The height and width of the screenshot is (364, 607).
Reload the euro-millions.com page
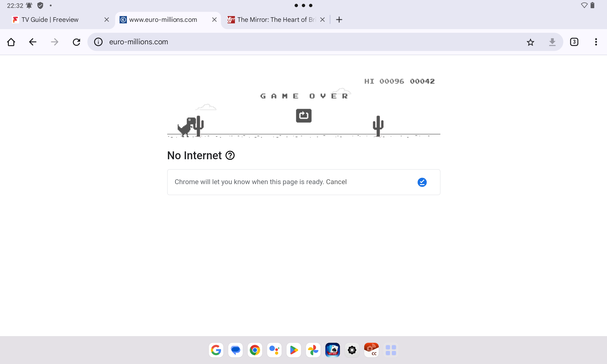click(76, 42)
